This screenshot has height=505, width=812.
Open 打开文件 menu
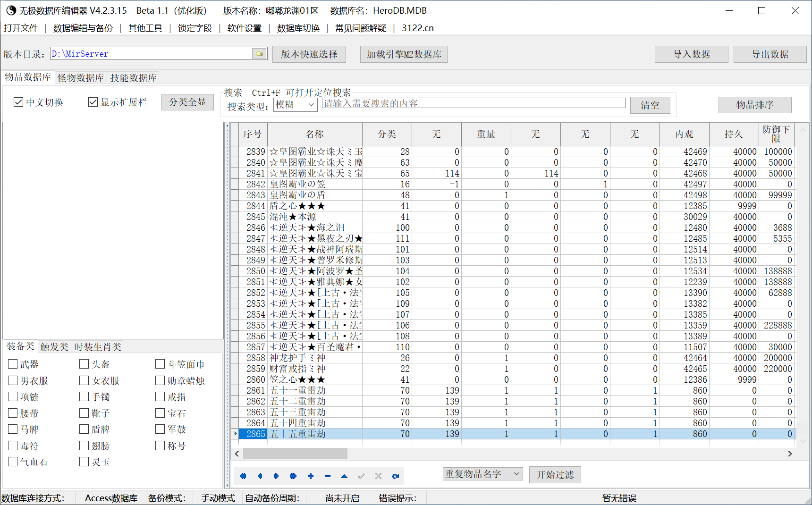tap(21, 28)
